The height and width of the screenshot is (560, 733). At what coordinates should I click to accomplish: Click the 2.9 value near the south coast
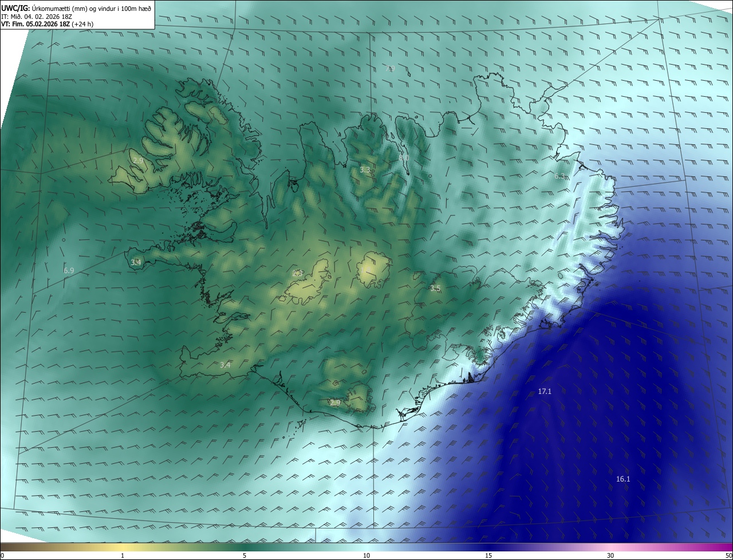click(x=336, y=403)
